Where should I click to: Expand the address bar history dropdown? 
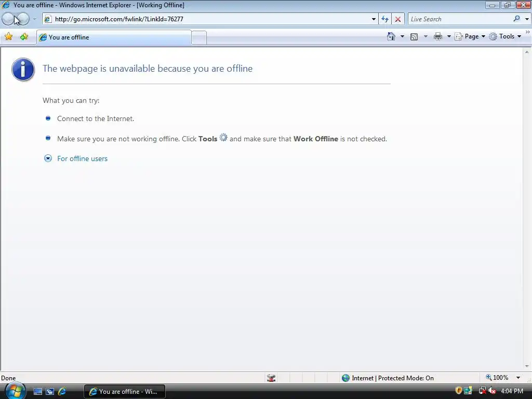pyautogui.click(x=374, y=19)
